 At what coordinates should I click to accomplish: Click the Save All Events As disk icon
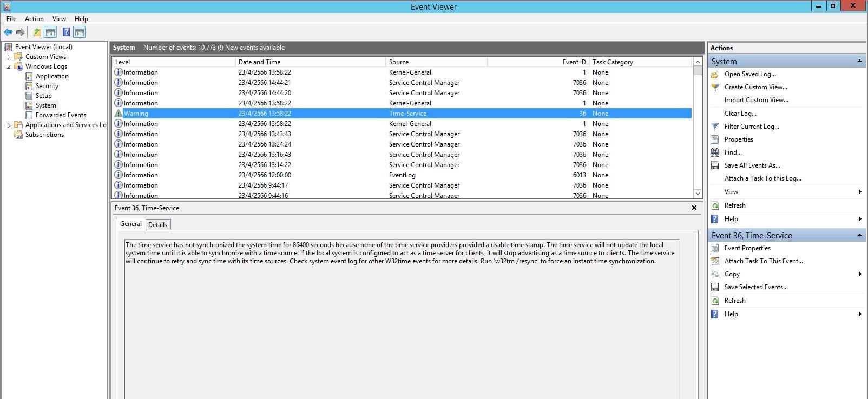[715, 165]
